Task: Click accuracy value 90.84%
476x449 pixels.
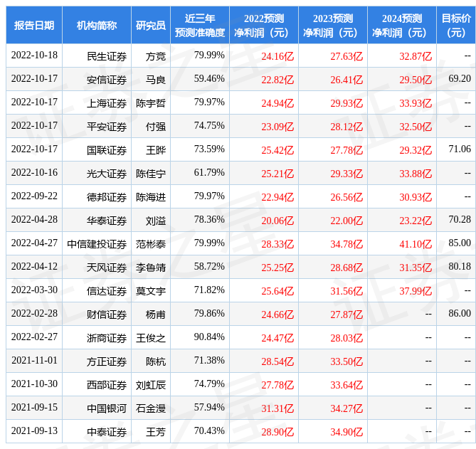Action: [209, 337]
